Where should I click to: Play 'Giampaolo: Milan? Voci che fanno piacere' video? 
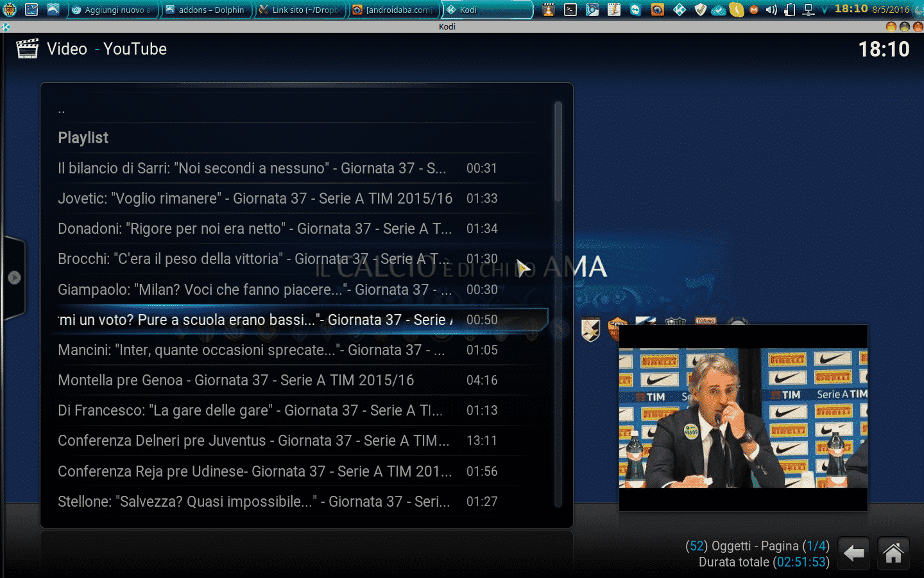[302, 290]
